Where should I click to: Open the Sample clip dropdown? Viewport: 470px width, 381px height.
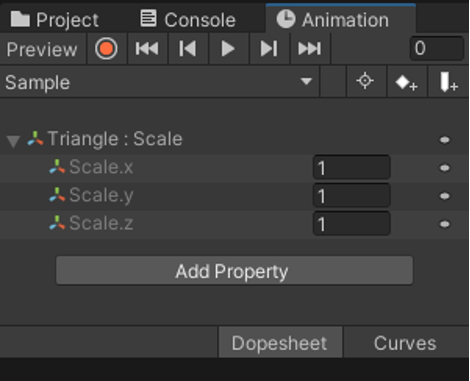click(x=159, y=82)
